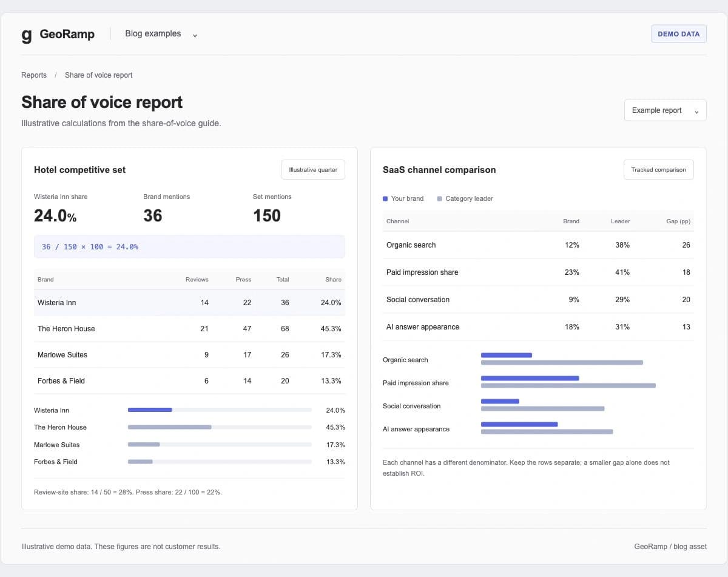Click the DEMO DATA badge
Image resolution: width=728 pixels, height=577 pixels.
(x=679, y=34)
